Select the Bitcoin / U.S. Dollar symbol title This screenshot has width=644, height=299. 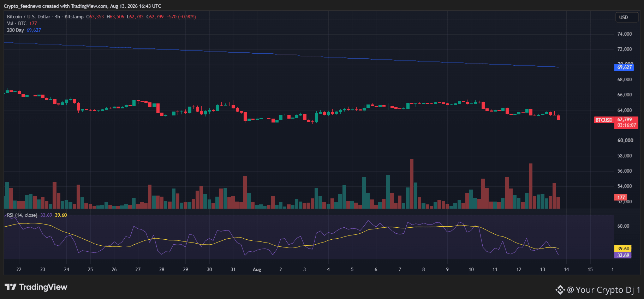click(29, 17)
